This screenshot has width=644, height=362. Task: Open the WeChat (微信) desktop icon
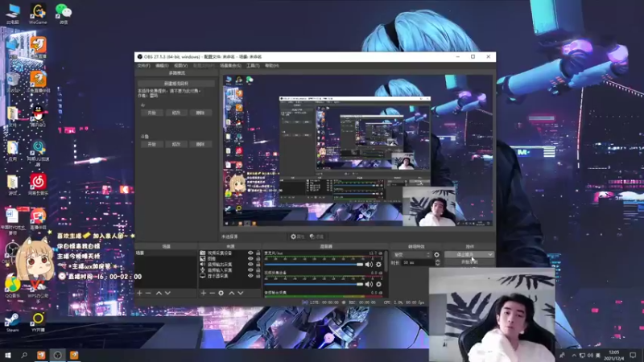(x=64, y=14)
